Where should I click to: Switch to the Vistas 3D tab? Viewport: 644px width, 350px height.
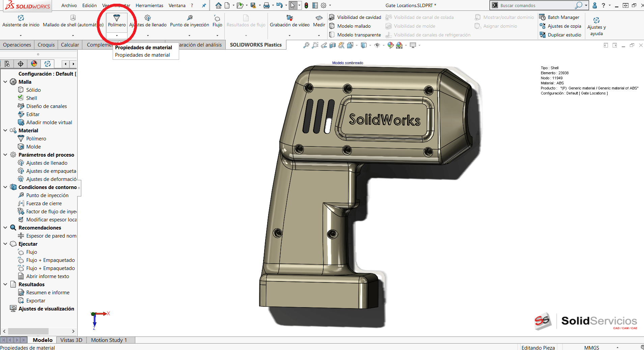coord(71,340)
